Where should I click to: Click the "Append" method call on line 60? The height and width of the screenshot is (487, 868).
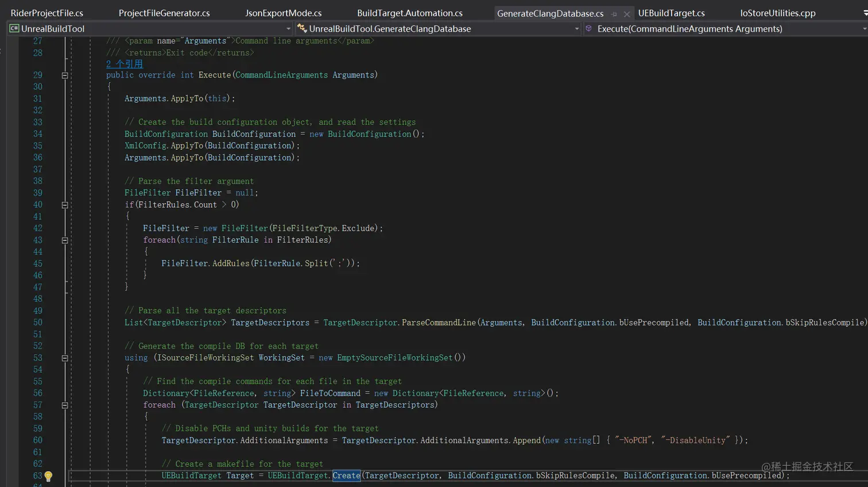tap(527, 441)
